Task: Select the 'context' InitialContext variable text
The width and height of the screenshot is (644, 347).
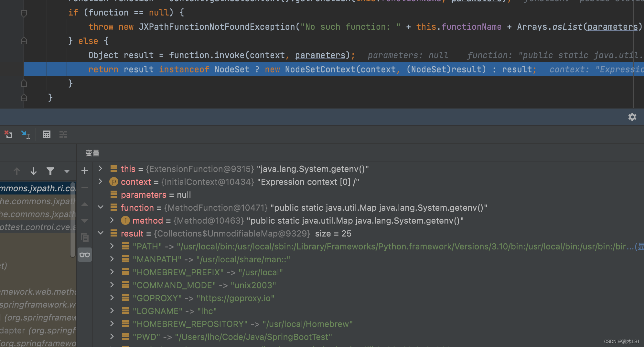Action: coord(240,182)
